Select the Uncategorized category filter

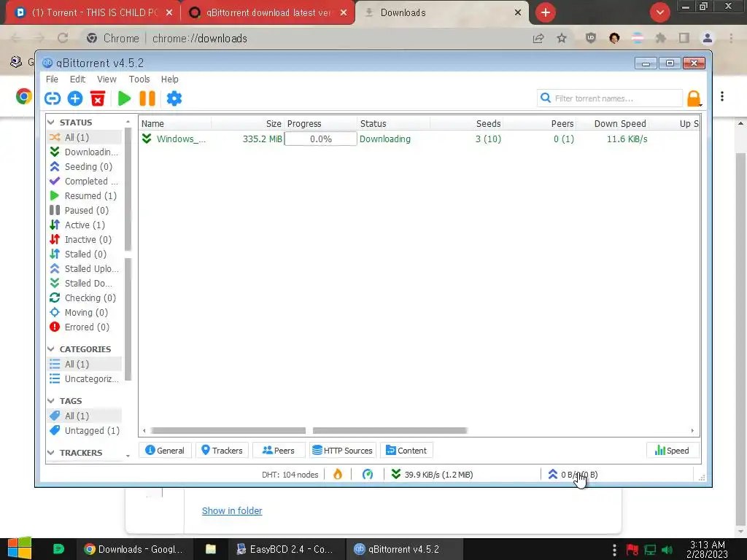click(x=85, y=379)
